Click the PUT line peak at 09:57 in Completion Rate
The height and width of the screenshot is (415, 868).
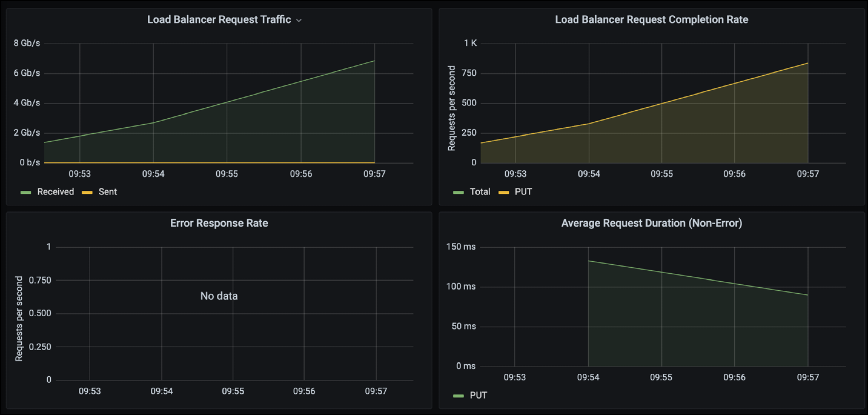tap(807, 63)
